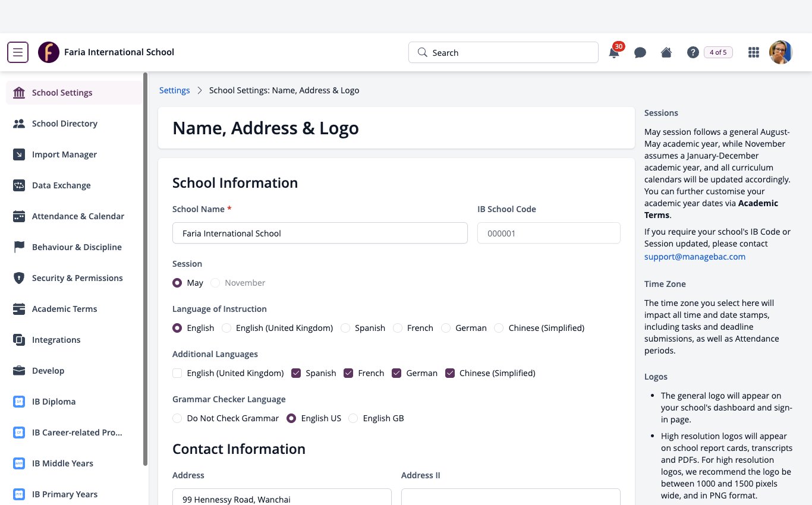Image resolution: width=812 pixels, height=505 pixels.
Task: Open Attendance & Calendar in sidebar
Action: [74, 216]
